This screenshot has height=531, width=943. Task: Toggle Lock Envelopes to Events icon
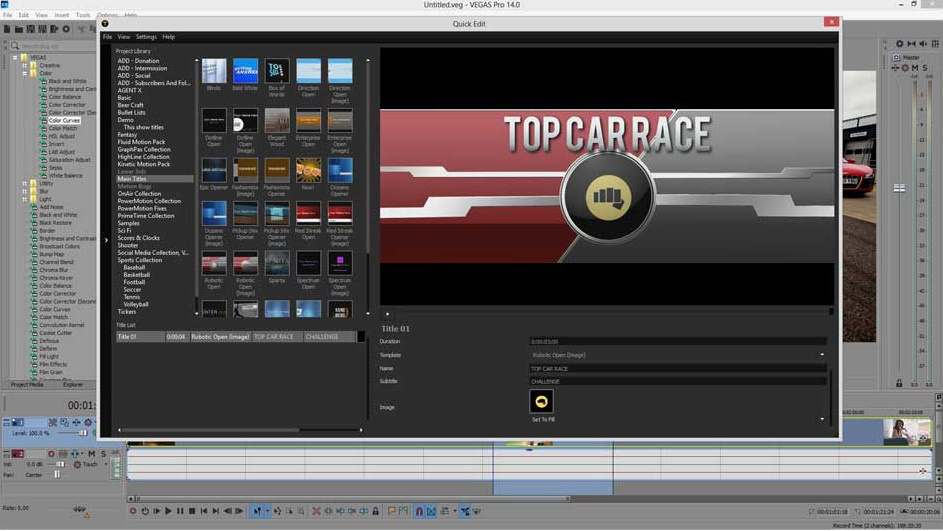[465, 511]
